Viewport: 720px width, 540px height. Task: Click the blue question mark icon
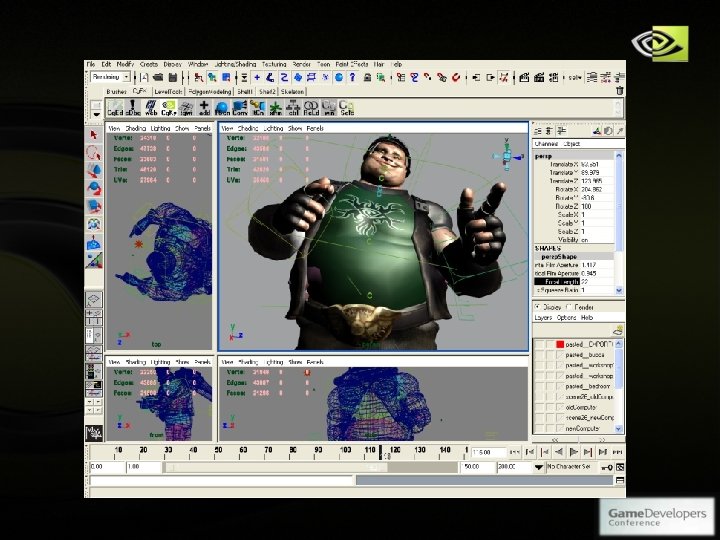(352, 77)
